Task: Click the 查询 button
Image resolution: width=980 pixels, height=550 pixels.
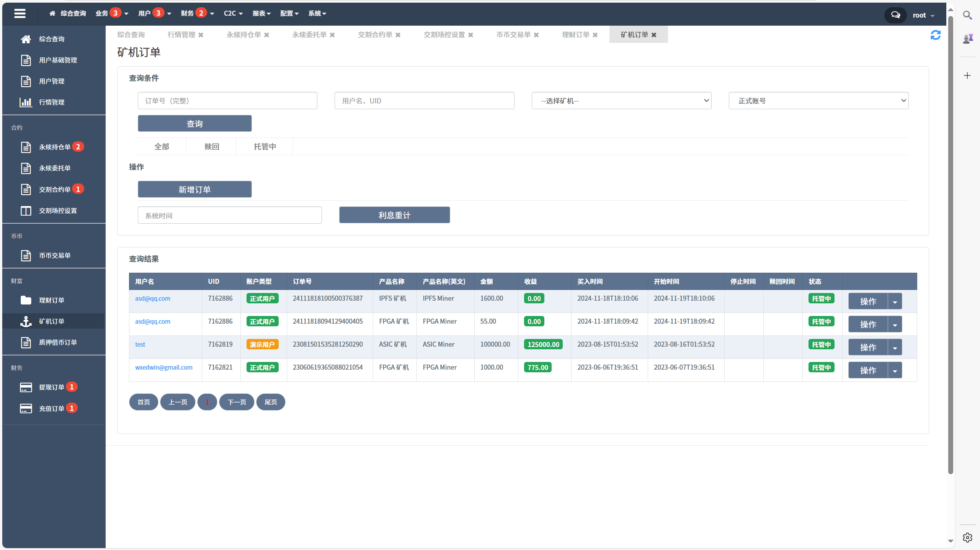Action: click(x=194, y=123)
